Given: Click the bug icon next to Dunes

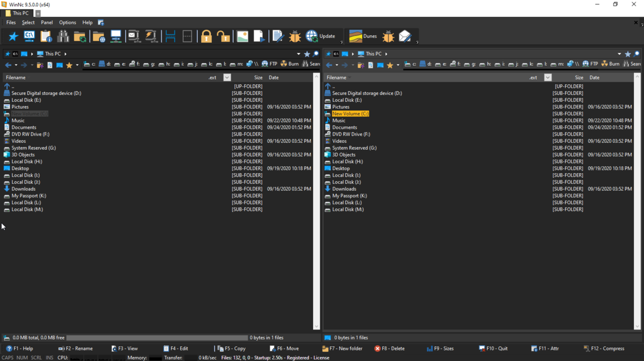Looking at the screenshot, I should 388,36.
